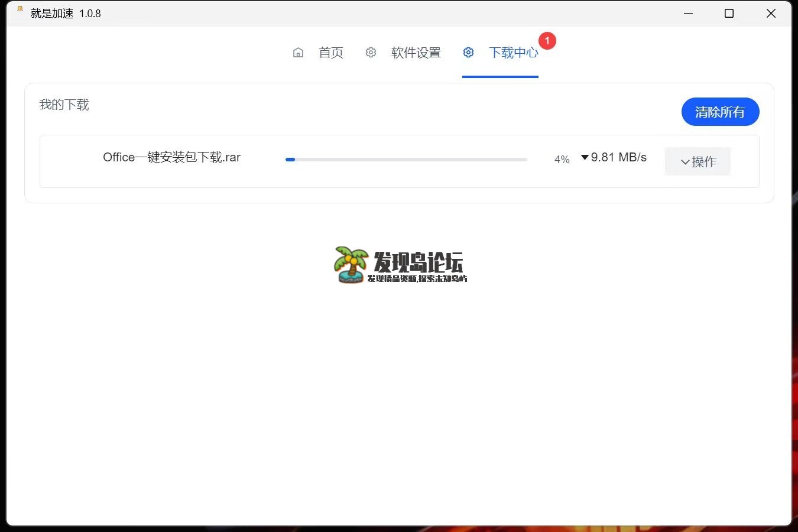The image size is (798, 532).
Task: Click the 4% progress value
Action: coord(562,160)
